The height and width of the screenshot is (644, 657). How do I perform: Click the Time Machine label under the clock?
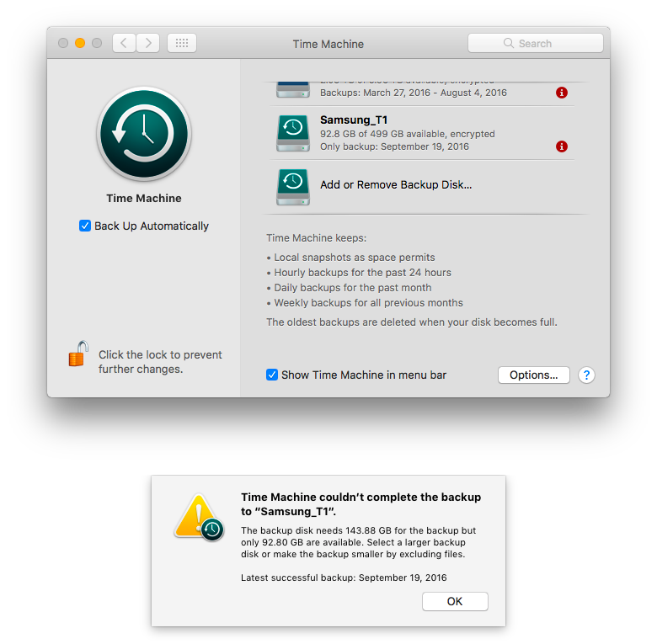144,198
